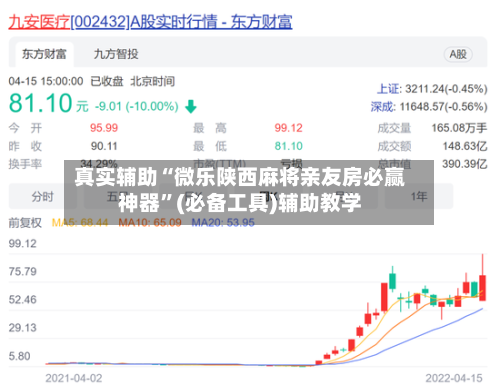Click the 2021-04-02 start date label
The image size is (500, 385).
pyautogui.click(x=74, y=378)
